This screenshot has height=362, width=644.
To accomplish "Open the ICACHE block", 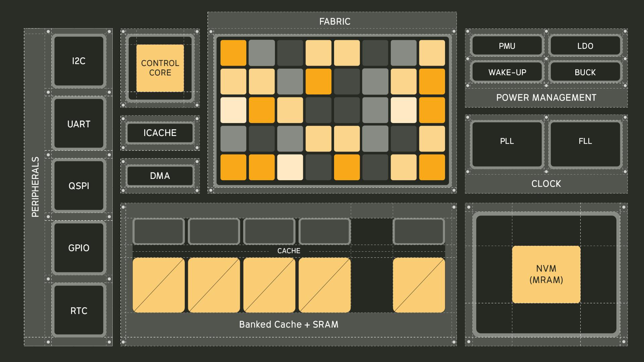I will tap(160, 133).
